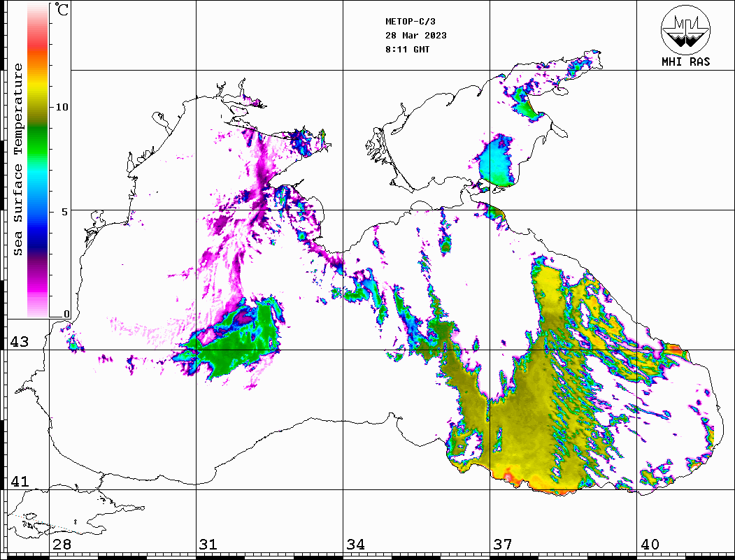Click the 'METOP-C/3' satellite label
Image resolution: width=735 pixels, height=560 pixels.
point(411,22)
